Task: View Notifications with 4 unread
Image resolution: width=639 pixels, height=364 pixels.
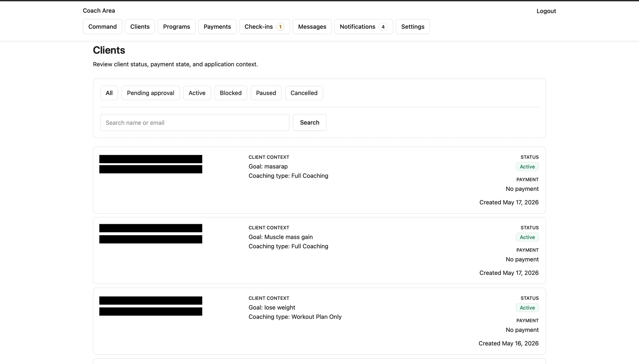Action: (364, 27)
